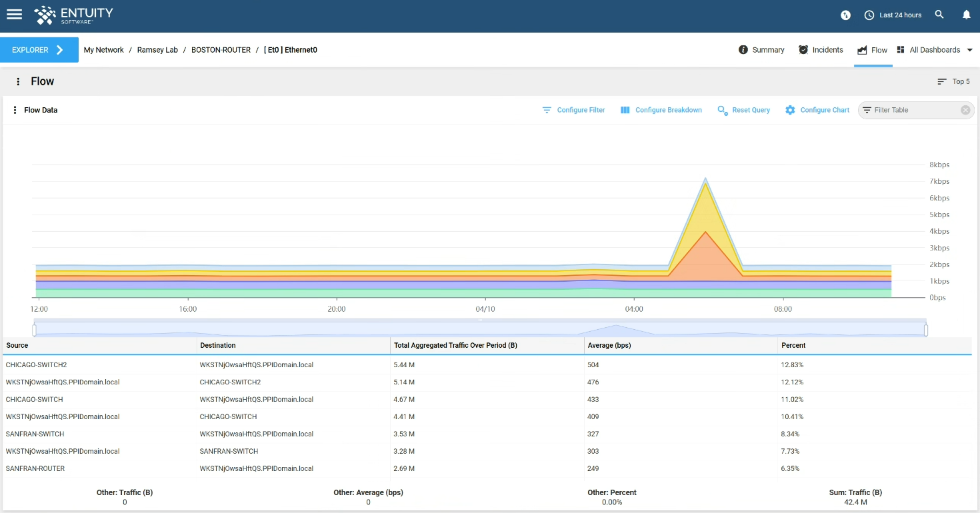
Task: Go to My Network breadcrumb
Action: 104,50
